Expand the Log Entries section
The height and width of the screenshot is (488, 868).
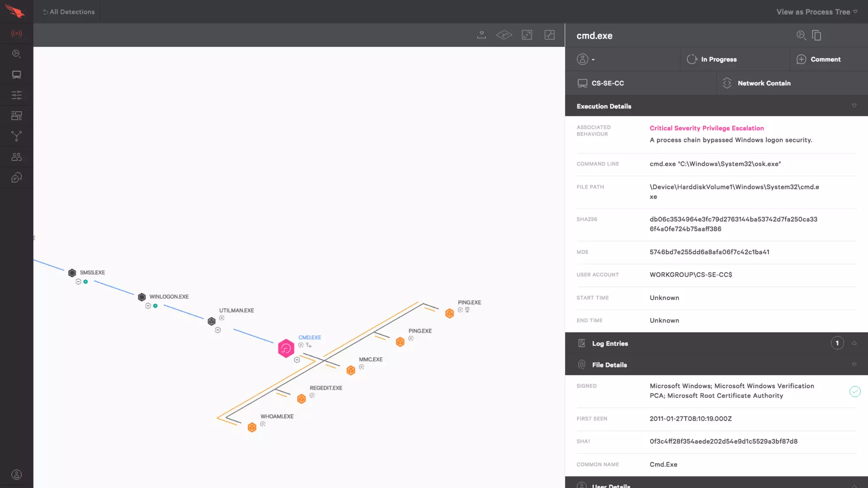coord(854,344)
